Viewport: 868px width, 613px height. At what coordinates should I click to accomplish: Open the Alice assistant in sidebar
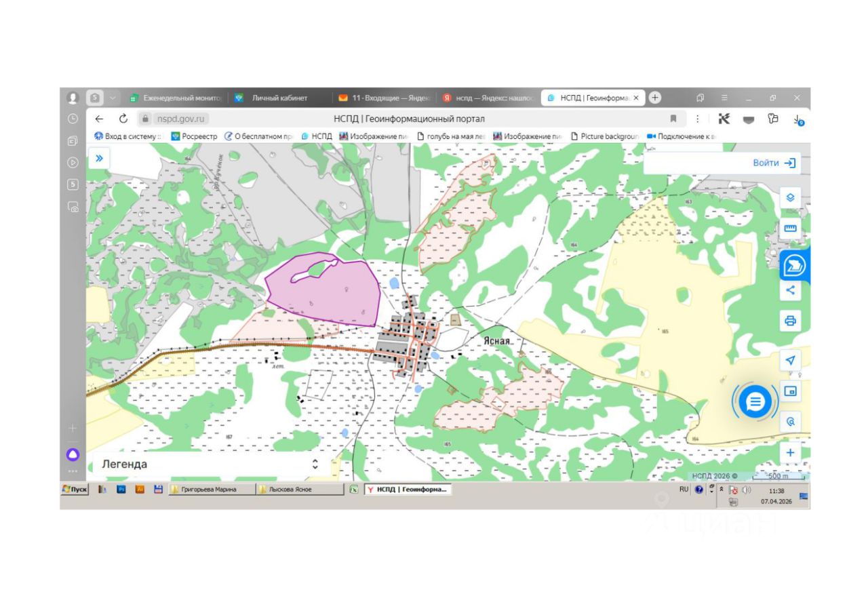[73, 454]
